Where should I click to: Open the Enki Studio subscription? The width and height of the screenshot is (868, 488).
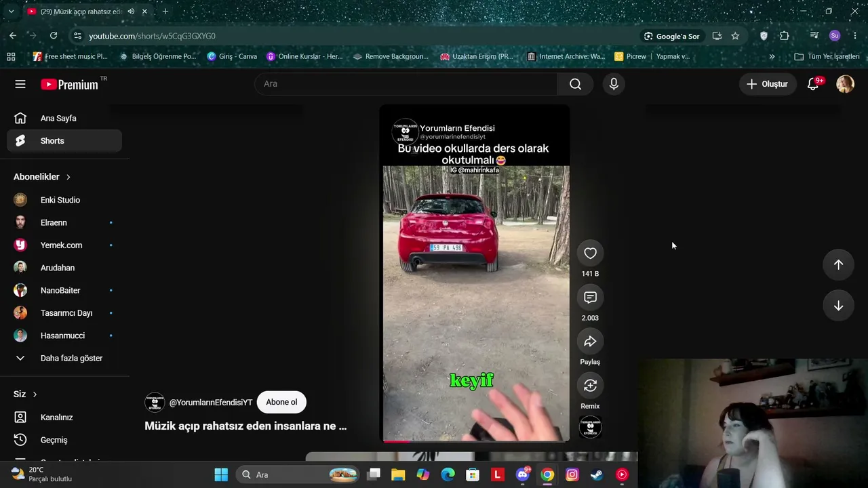point(64,200)
